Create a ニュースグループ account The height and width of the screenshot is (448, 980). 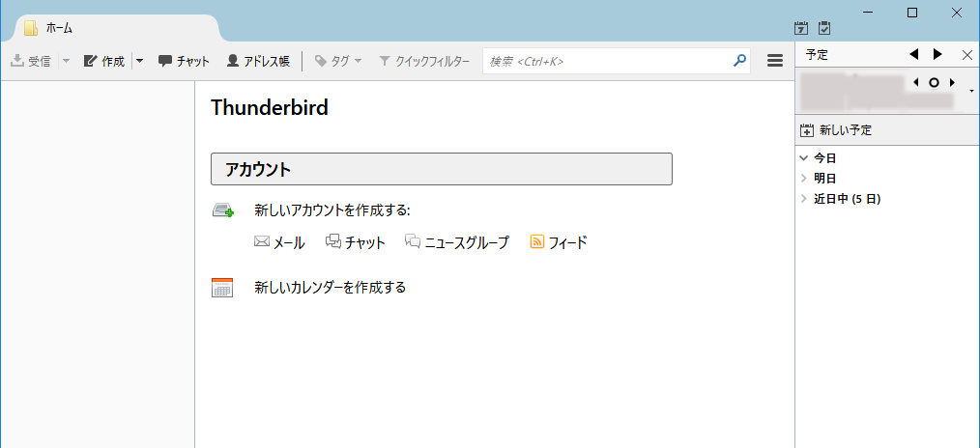[457, 242]
